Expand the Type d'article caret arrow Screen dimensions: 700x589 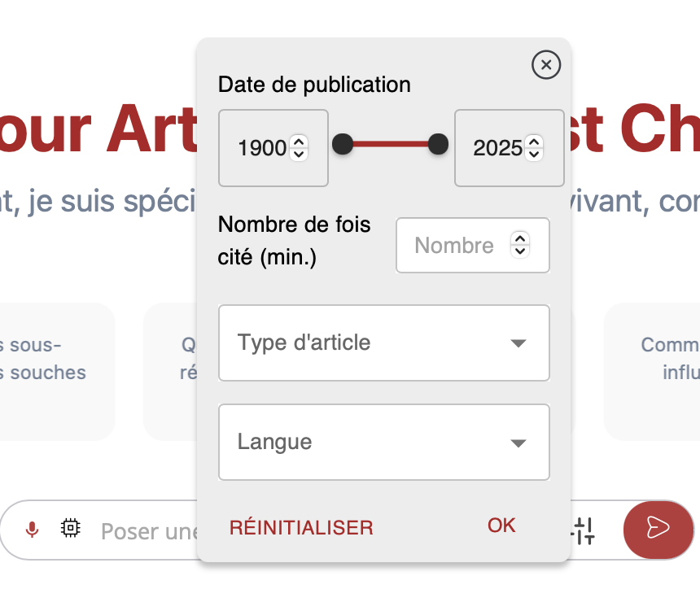pyautogui.click(x=518, y=344)
